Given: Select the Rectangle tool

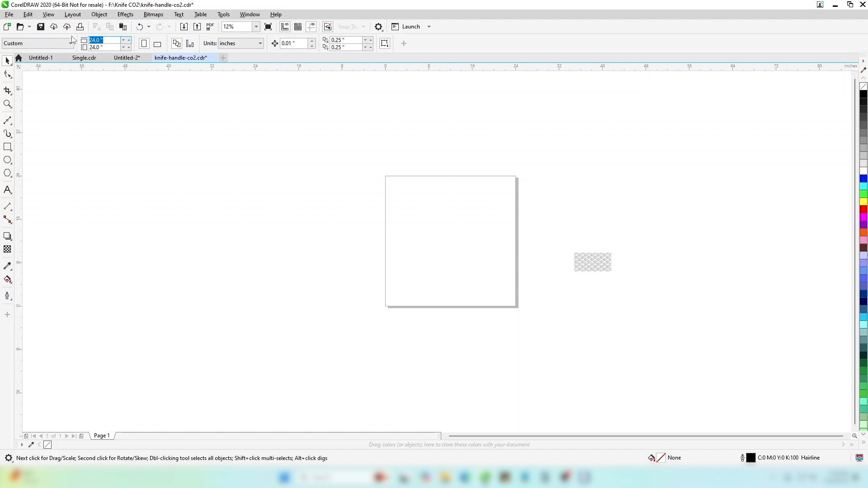Looking at the screenshot, I should click(x=7, y=147).
